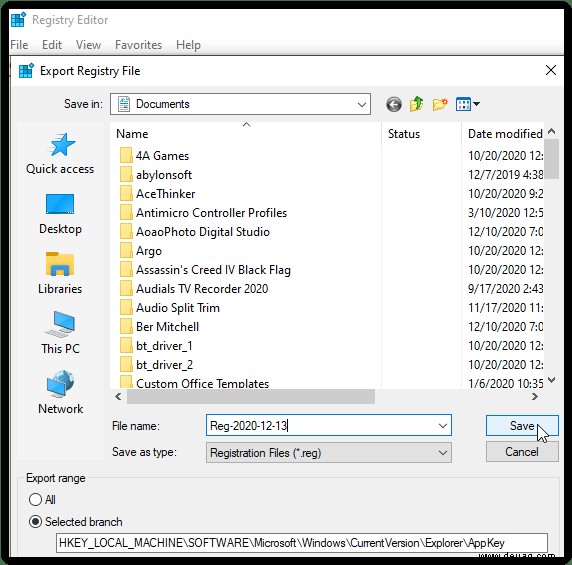Click the scroll up arrow of file list
Viewport: 572px width, 565px height.
(x=552, y=132)
